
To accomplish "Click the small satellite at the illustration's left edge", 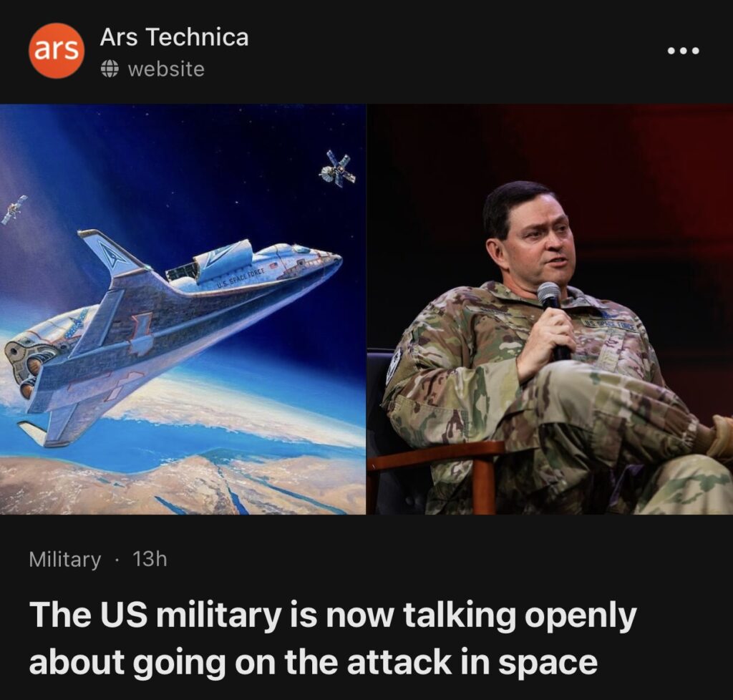I will (14, 210).
